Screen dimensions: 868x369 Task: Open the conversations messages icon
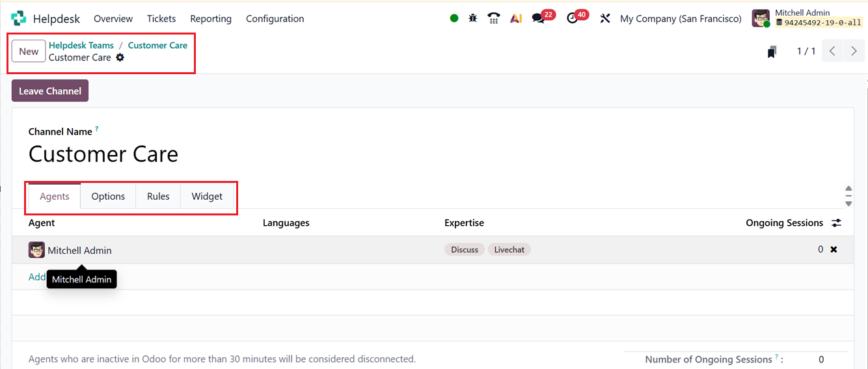click(539, 18)
